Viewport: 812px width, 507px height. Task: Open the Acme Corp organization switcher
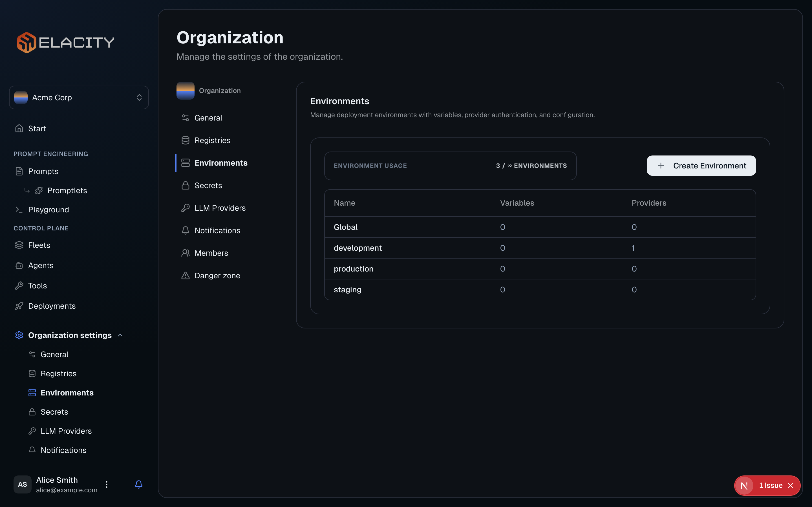click(79, 97)
